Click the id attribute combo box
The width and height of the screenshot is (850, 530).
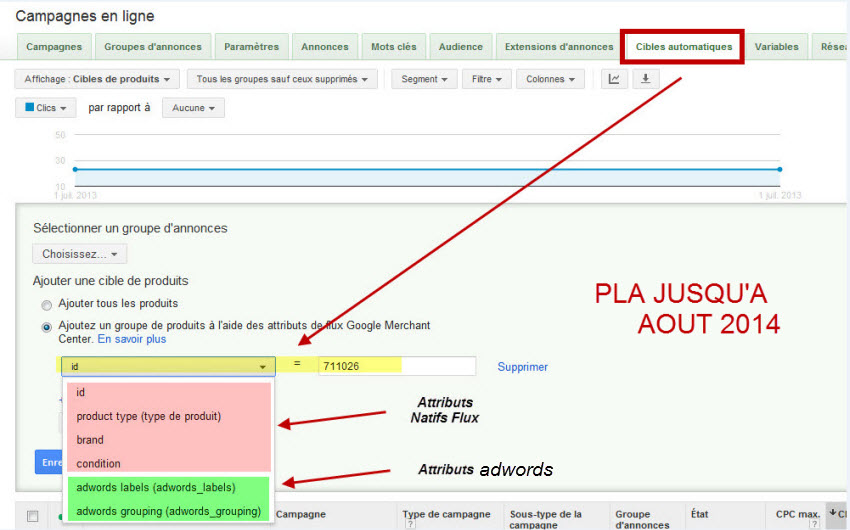169,366
